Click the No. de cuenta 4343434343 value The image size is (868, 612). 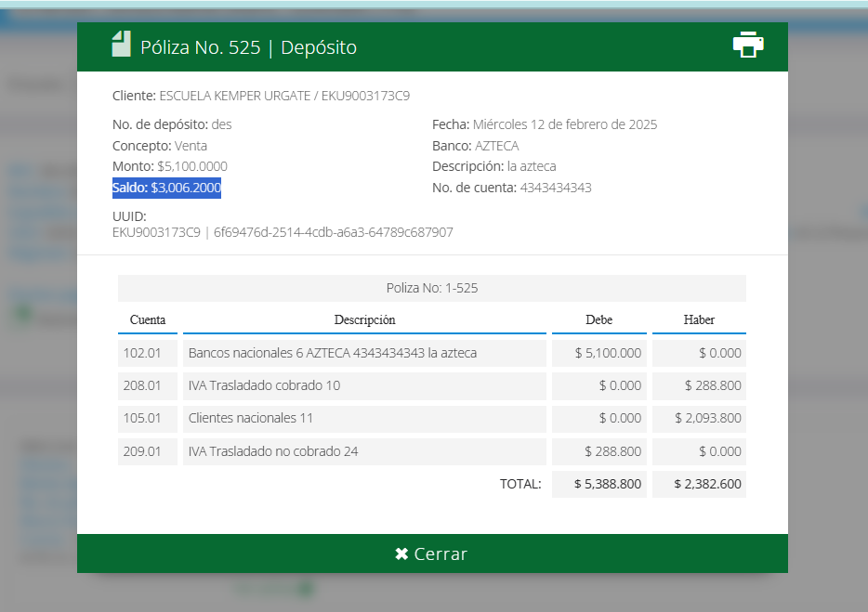[x=556, y=188]
